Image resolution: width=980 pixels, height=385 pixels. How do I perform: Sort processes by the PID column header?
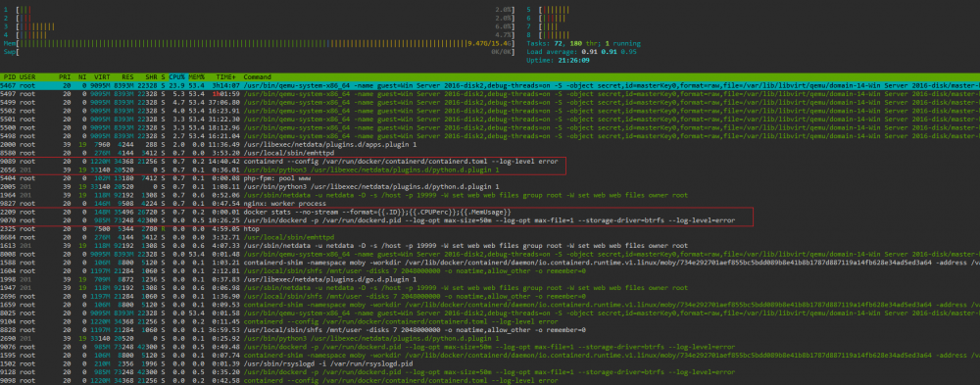click(10, 76)
